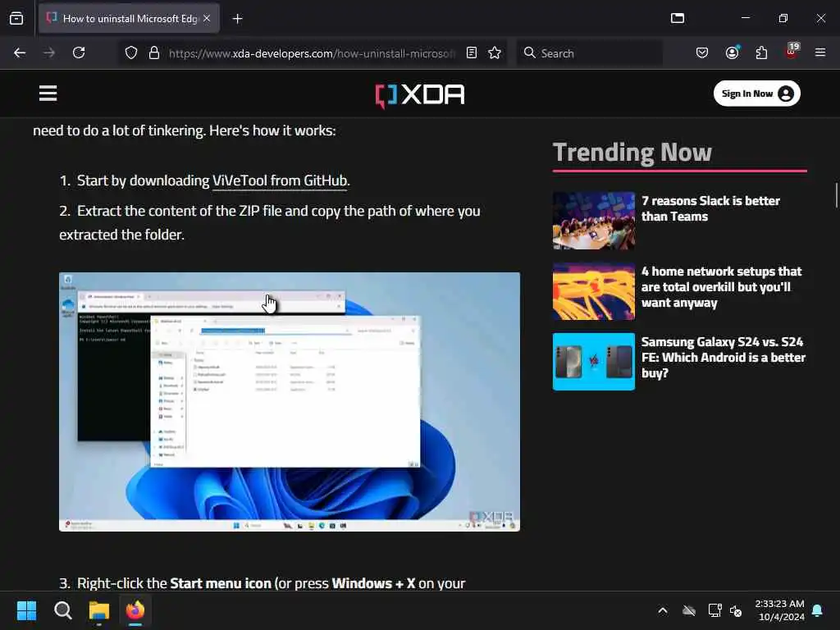Open a new tab with plus button
The image size is (840, 630).
(x=237, y=19)
